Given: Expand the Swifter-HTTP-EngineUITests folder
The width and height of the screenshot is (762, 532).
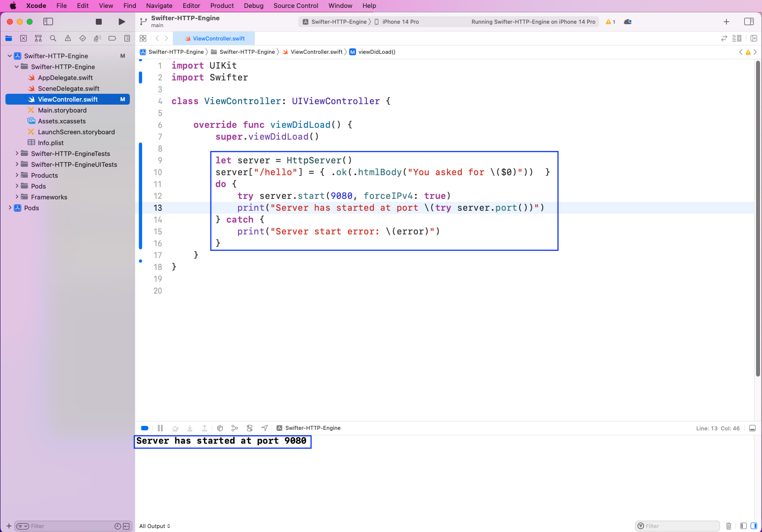Looking at the screenshot, I should [17, 164].
